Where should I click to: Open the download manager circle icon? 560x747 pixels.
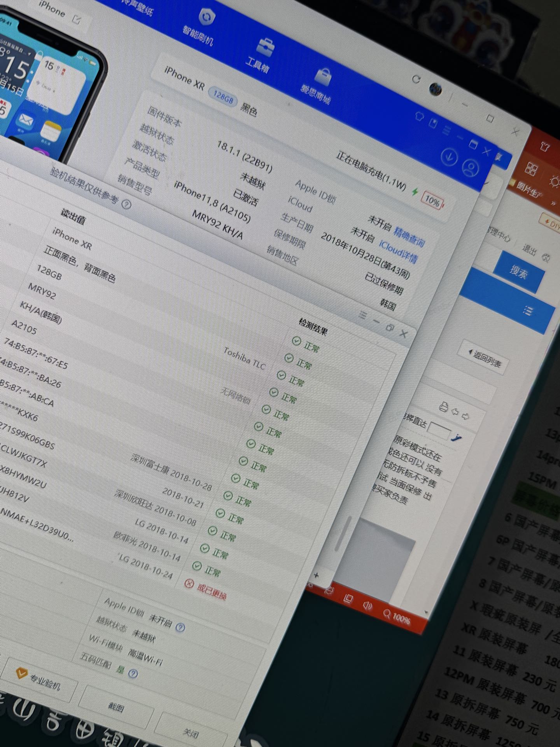[450, 157]
